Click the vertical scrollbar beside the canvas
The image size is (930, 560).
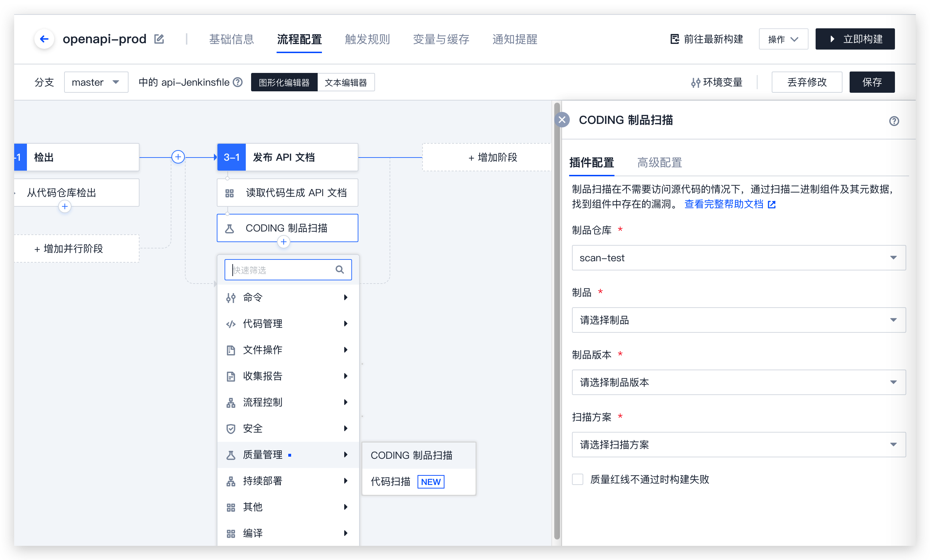click(557, 321)
